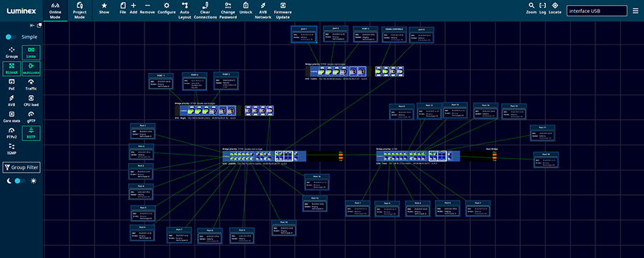Select the DM8N CONTROLE device card
644x258 pixels.
(x=394, y=35)
